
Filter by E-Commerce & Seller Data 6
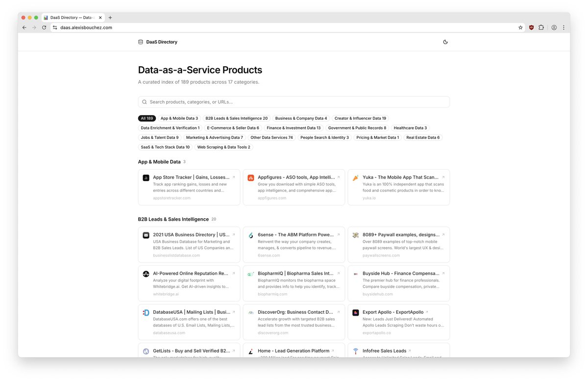233,128
